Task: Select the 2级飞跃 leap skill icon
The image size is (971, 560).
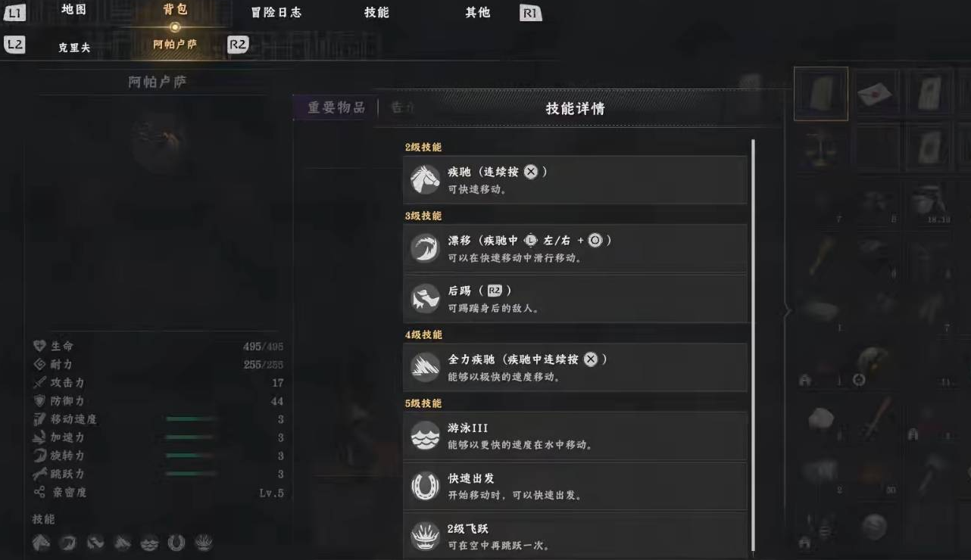Action: 425,537
